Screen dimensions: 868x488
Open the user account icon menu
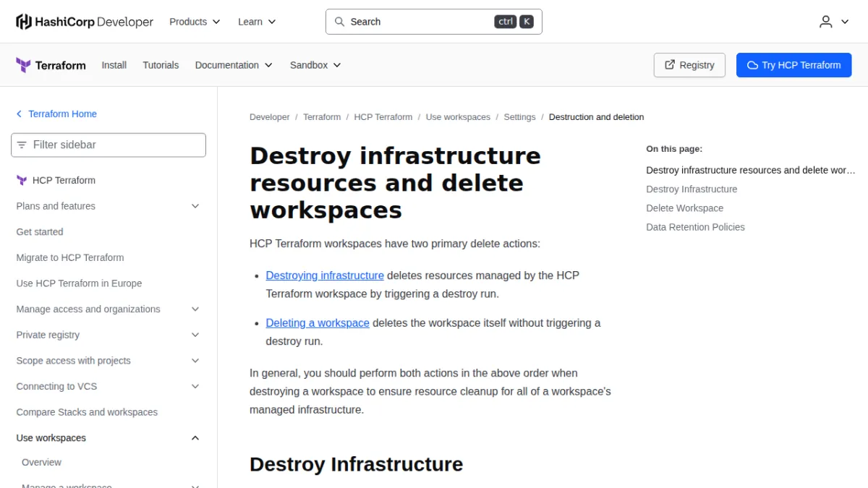click(x=834, y=22)
